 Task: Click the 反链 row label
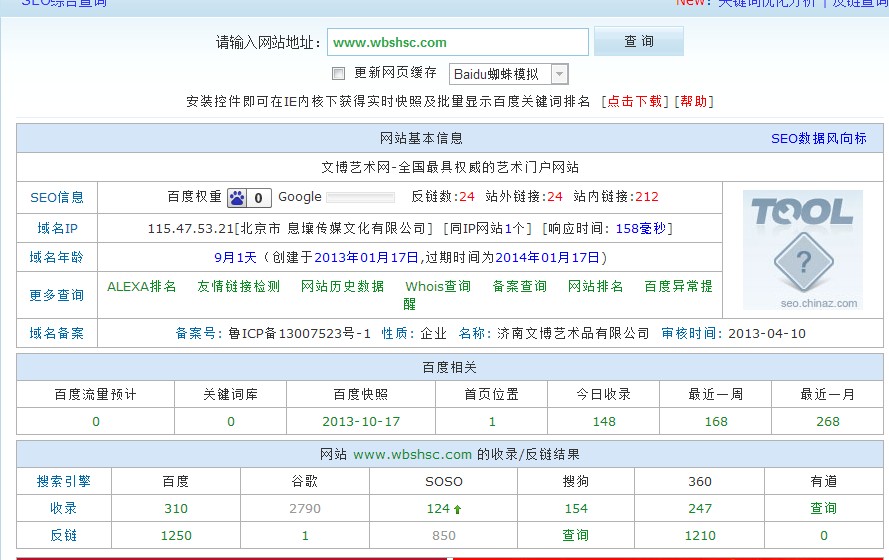(64, 535)
